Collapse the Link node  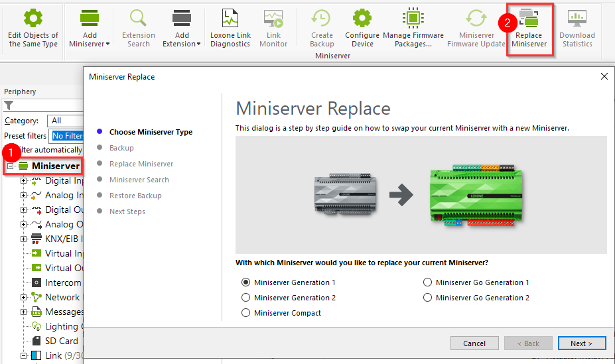point(23,355)
